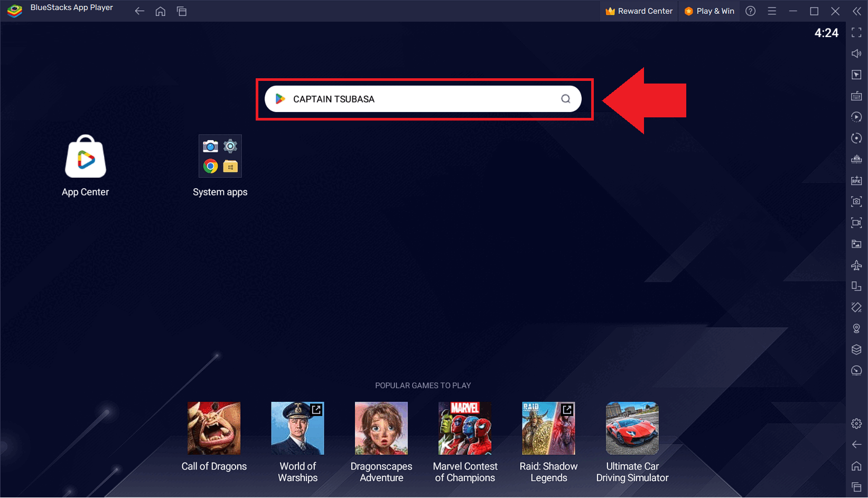Click "POPULAR GAMES TO PLAY" heading
The width and height of the screenshot is (868, 498).
423,385
